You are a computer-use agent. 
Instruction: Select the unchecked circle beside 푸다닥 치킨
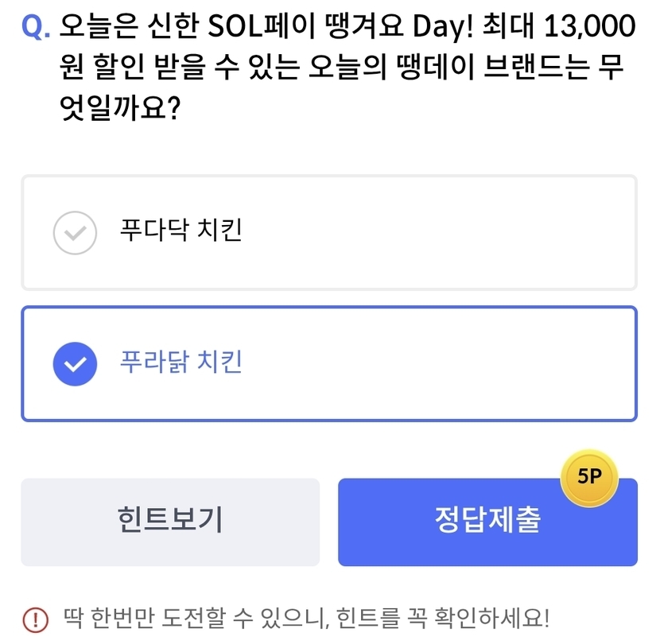(x=75, y=233)
